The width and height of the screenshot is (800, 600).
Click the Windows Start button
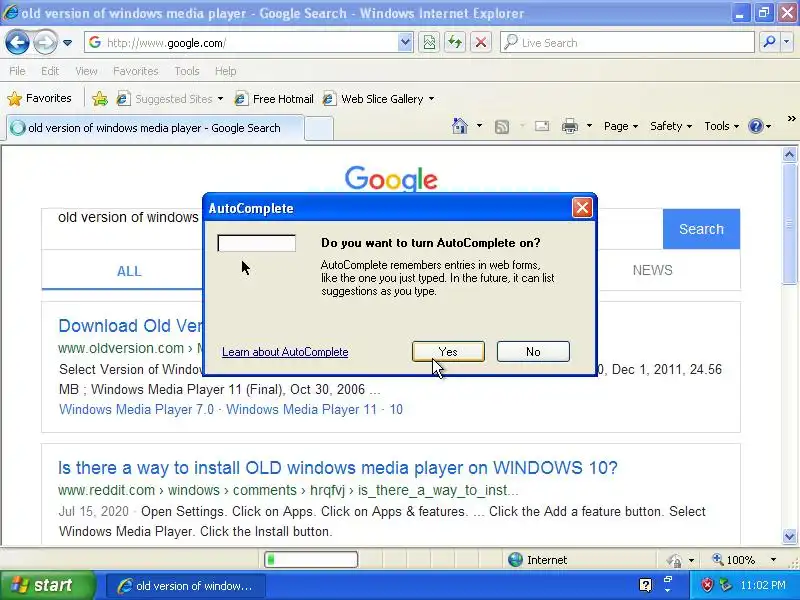47,585
